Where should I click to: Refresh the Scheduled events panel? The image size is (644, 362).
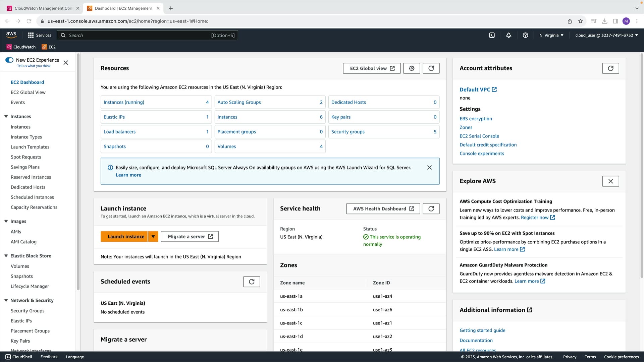[252, 282]
